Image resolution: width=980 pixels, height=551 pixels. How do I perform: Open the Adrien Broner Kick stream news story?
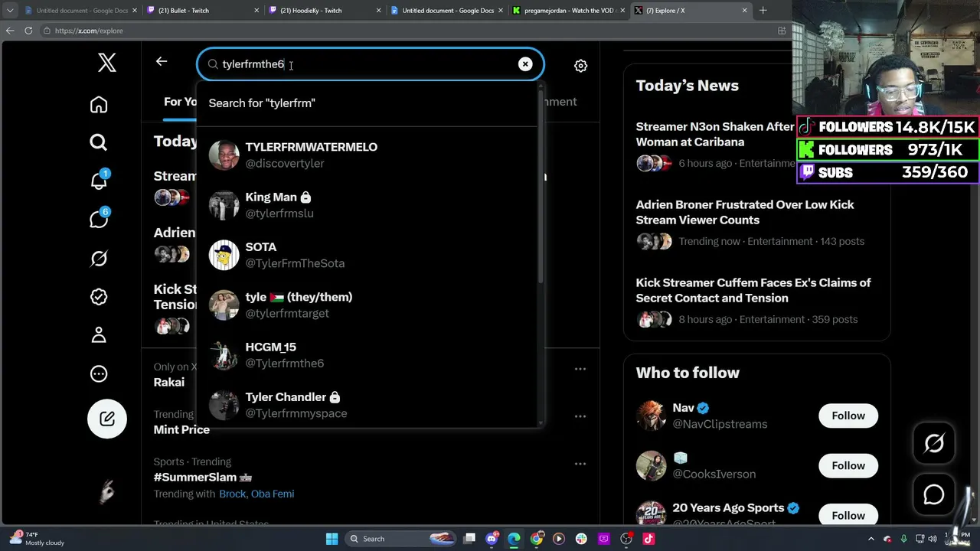click(756, 223)
